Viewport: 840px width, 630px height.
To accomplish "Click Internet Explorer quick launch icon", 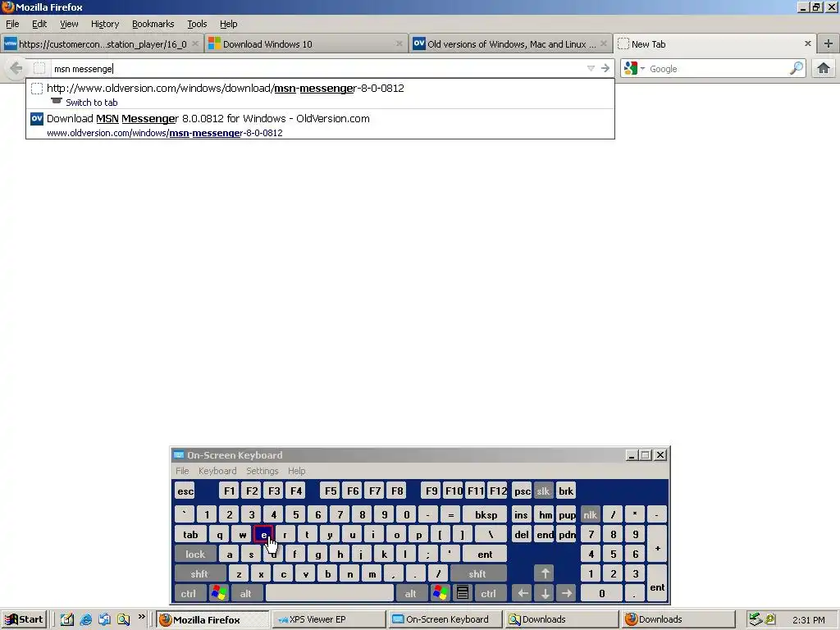I will (85, 619).
